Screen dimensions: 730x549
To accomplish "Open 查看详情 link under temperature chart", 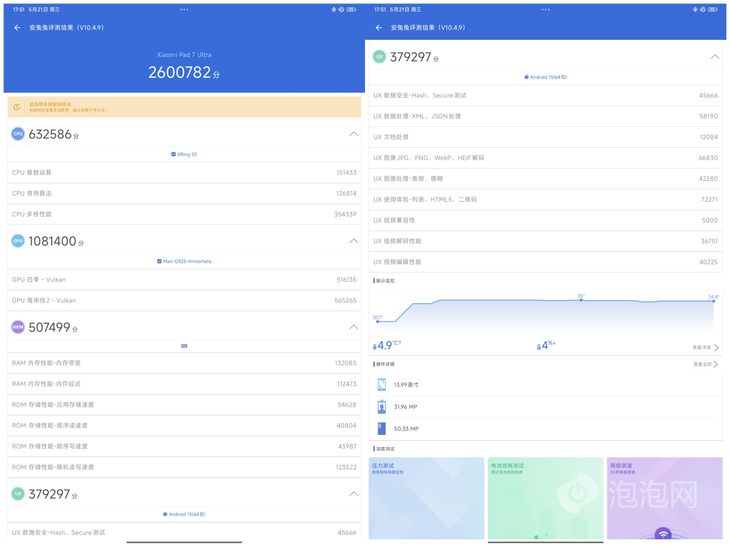I will [x=705, y=348].
